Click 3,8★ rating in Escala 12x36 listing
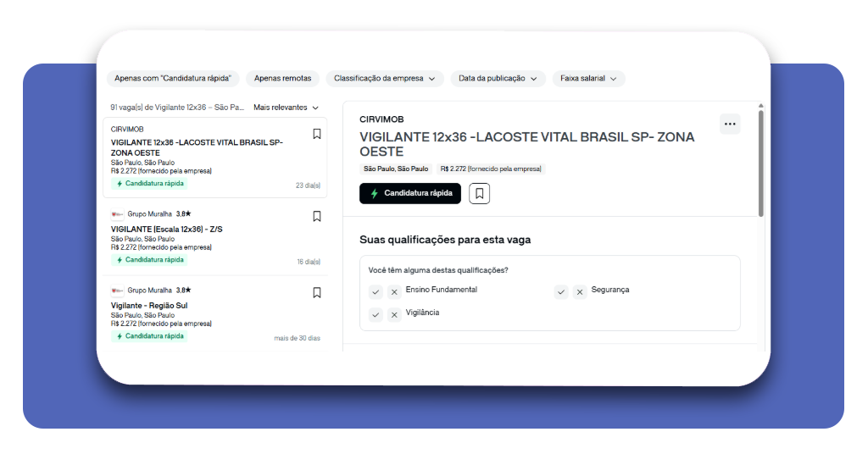 (x=183, y=214)
